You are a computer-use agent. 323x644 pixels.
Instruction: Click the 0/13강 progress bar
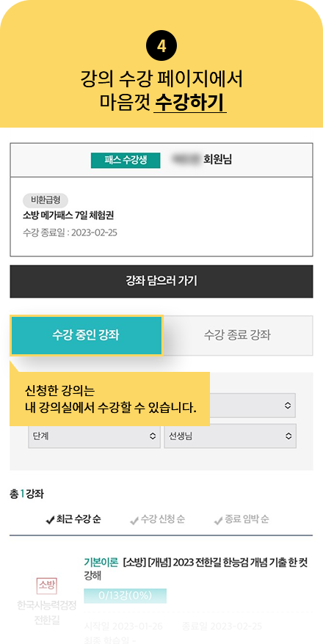click(x=125, y=596)
